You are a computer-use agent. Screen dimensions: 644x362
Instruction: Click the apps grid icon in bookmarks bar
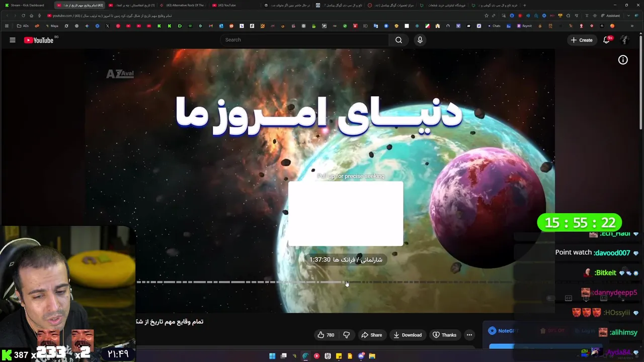[7, 26]
